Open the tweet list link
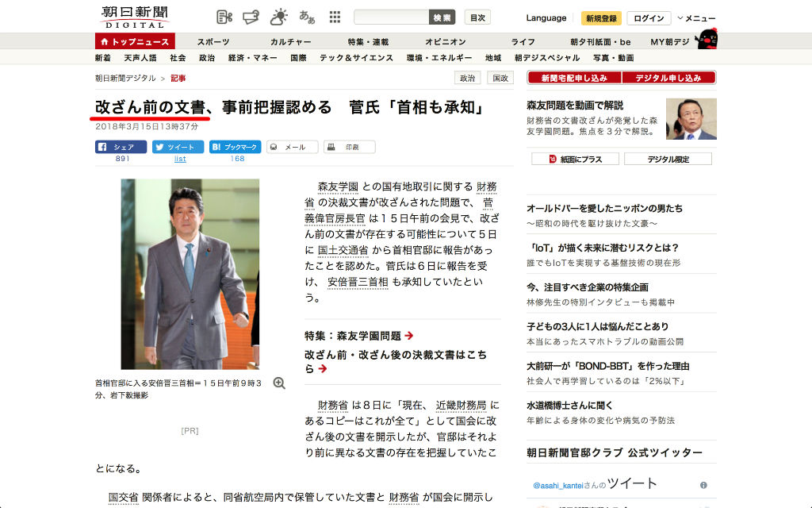This screenshot has height=508, width=812. tap(180, 159)
